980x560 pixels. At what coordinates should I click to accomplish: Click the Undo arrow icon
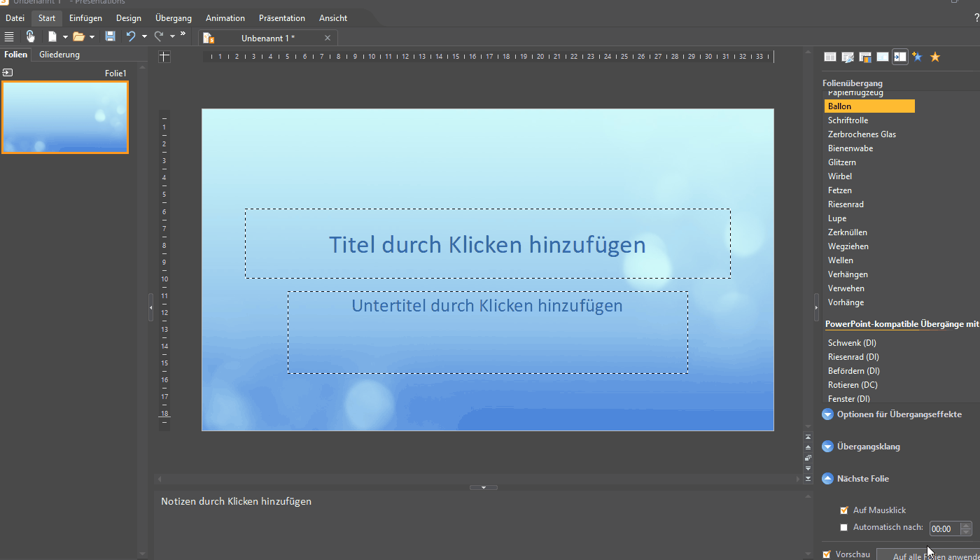pyautogui.click(x=131, y=36)
